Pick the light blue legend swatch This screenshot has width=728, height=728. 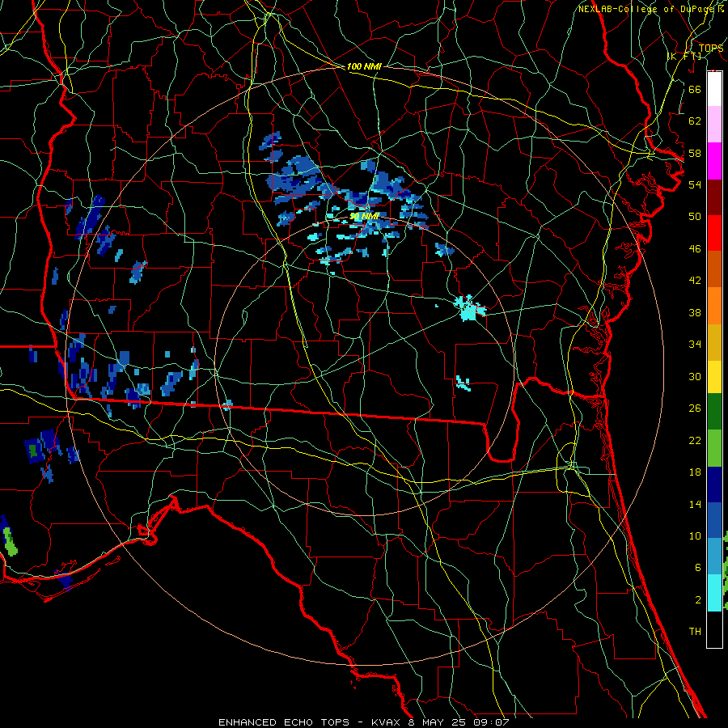(x=714, y=557)
